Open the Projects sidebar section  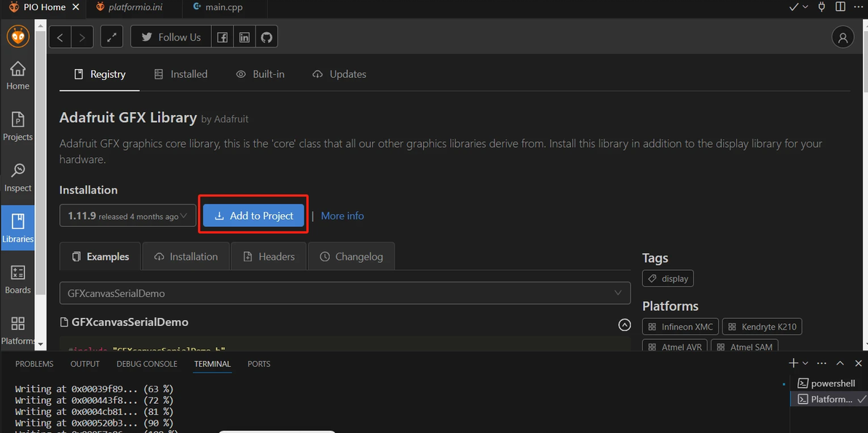point(17,127)
